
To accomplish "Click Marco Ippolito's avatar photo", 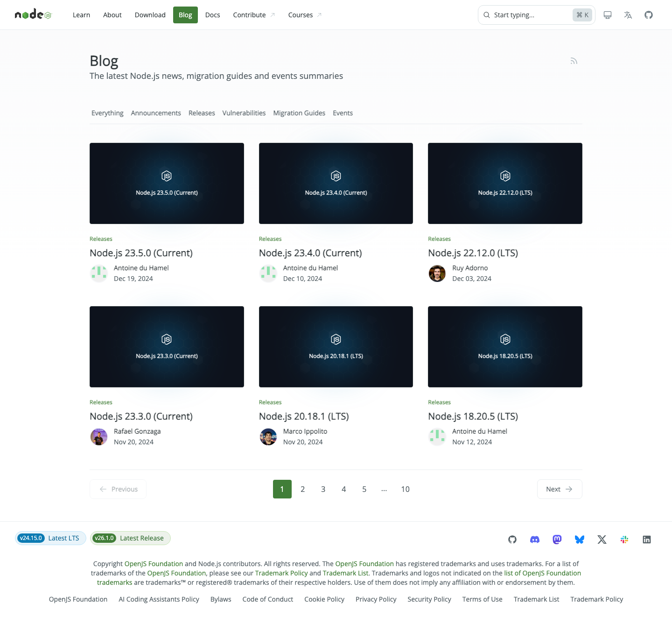I will point(268,436).
